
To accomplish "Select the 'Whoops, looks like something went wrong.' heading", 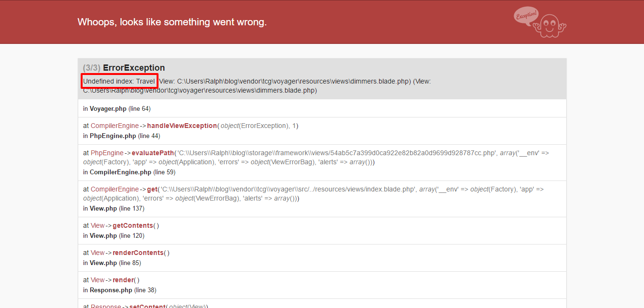I will coord(172,22).
